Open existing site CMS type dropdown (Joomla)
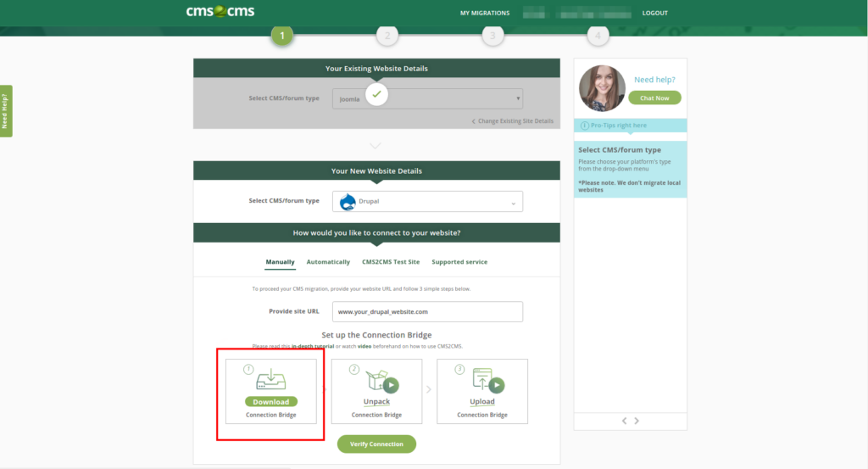Screen dimensions: 868x469 tap(427, 98)
